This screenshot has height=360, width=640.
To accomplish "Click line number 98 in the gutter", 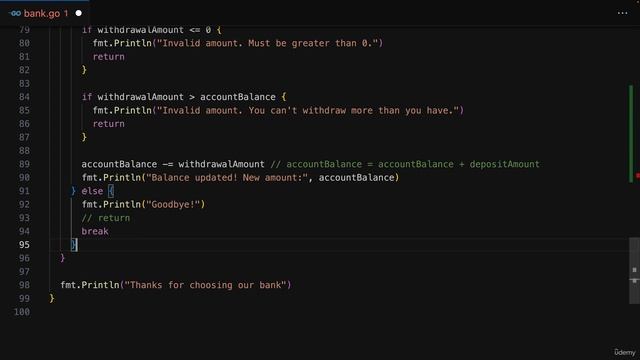I will (24, 285).
